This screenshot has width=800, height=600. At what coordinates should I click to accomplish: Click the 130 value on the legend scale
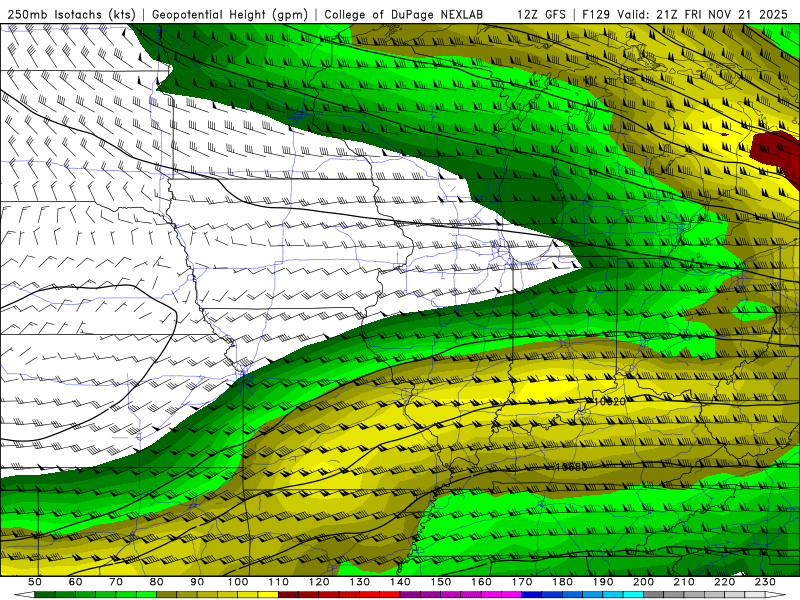point(360,582)
